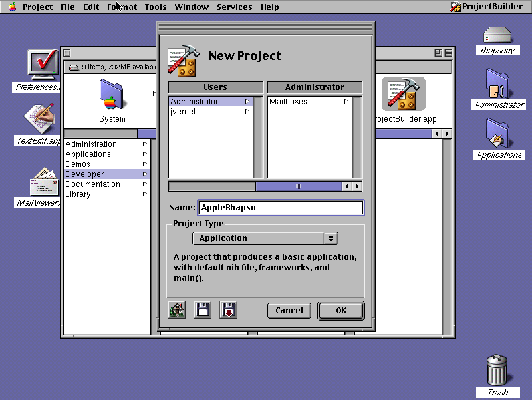Open the Tools menu
The image size is (532, 400).
click(156, 7)
